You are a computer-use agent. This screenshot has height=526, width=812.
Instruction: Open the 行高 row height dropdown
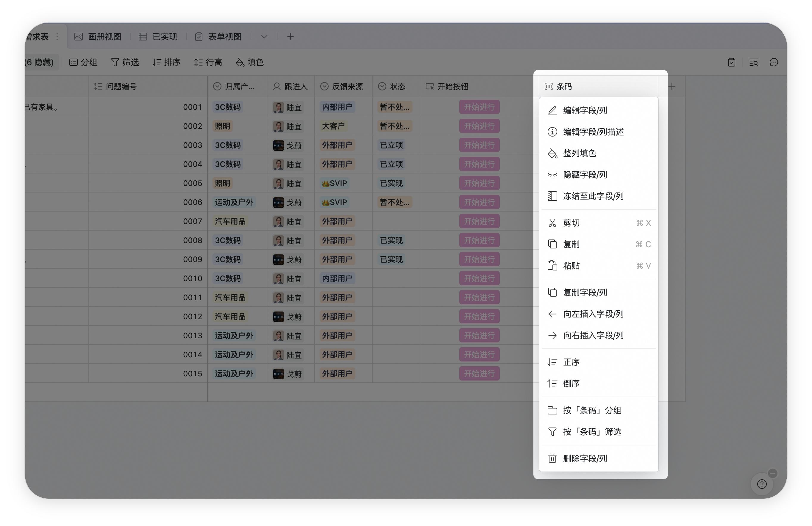(208, 62)
